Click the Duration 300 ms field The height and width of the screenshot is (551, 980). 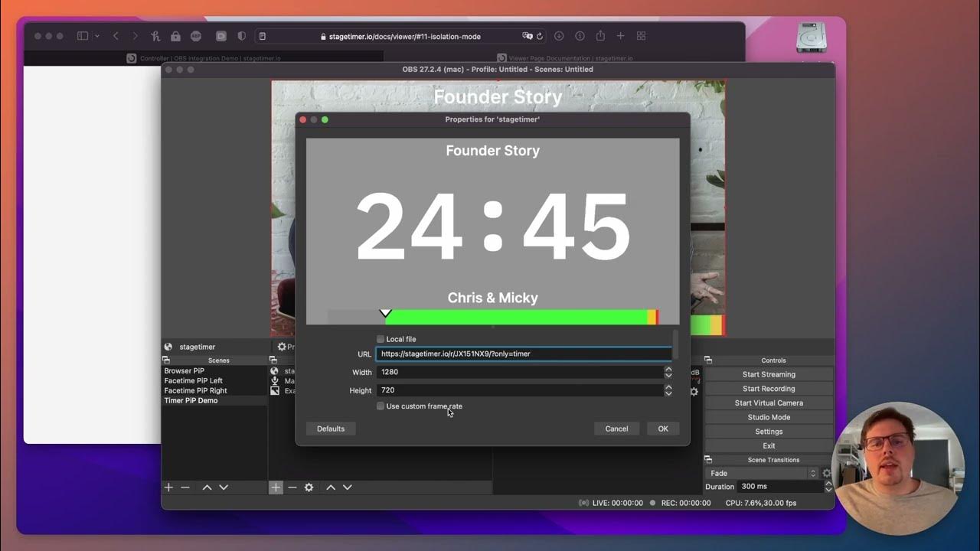[780, 487]
